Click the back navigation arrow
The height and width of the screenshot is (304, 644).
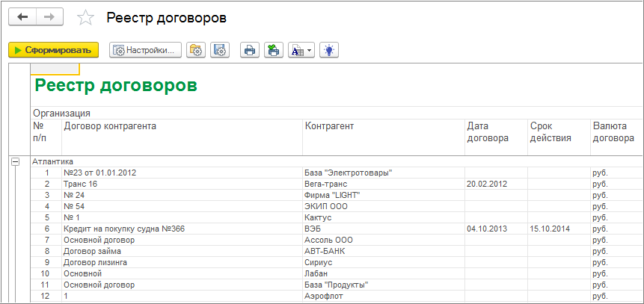point(22,16)
